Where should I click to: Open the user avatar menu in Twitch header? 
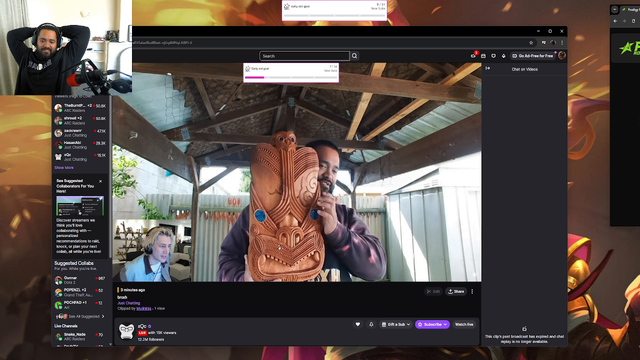tap(562, 56)
